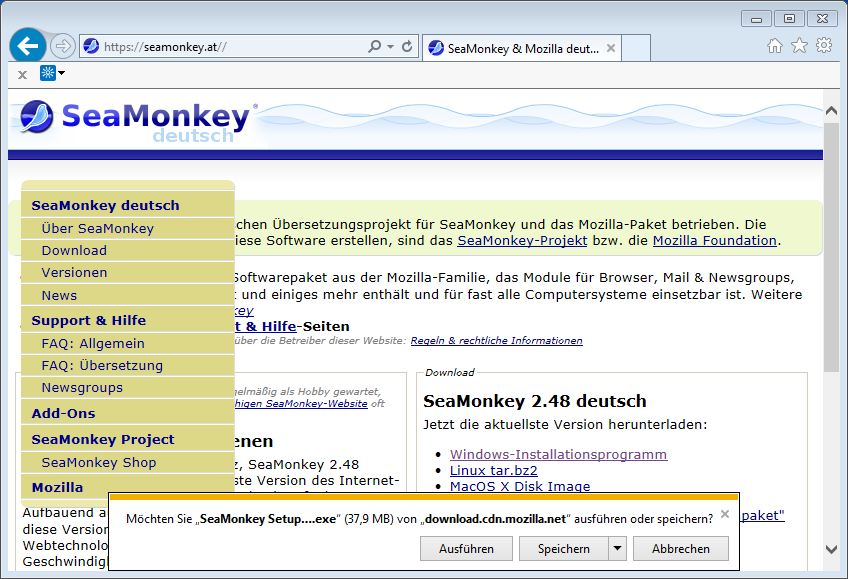The width and height of the screenshot is (848, 579).
Task: Download the MacOS X Disk Image
Action: (520, 486)
